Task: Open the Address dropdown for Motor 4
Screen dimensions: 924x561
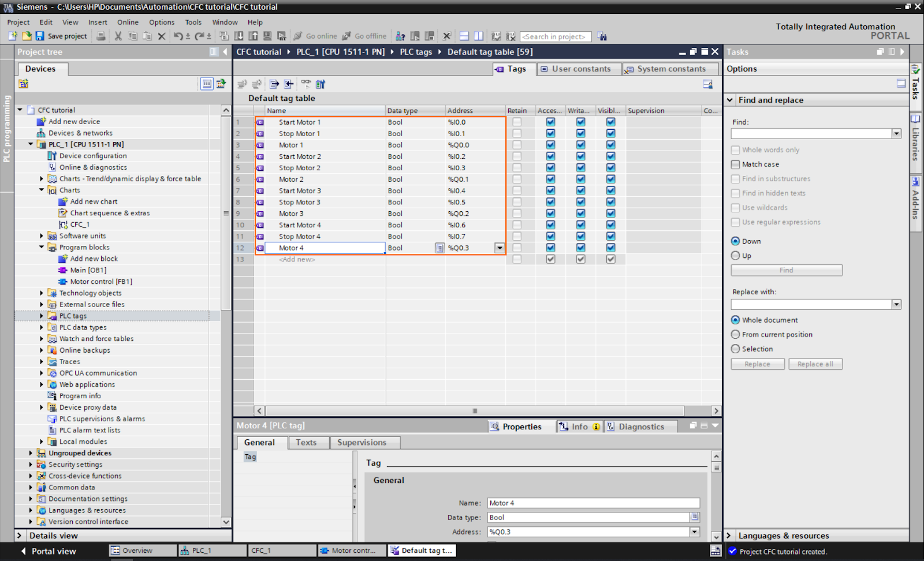Action: [x=498, y=248]
